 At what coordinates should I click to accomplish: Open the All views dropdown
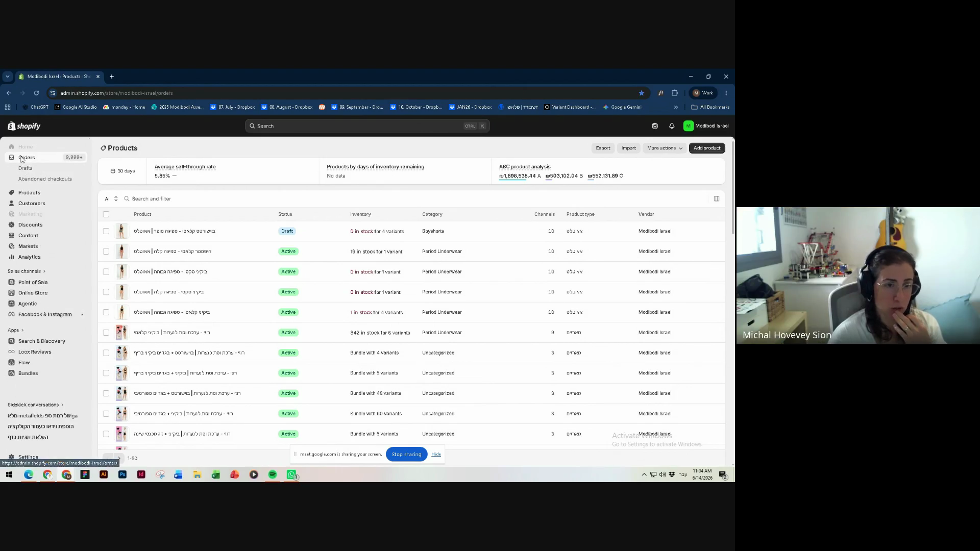pos(111,199)
